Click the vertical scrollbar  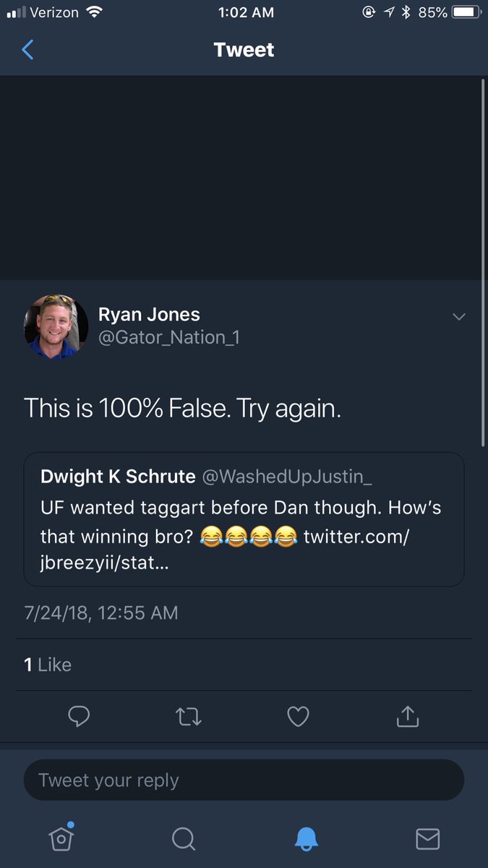coord(482,260)
